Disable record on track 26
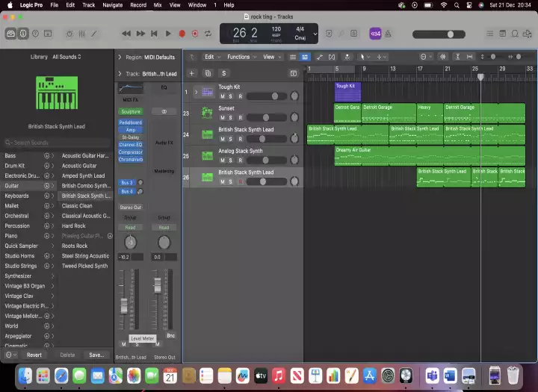This screenshot has width=538, height=392. (x=240, y=181)
